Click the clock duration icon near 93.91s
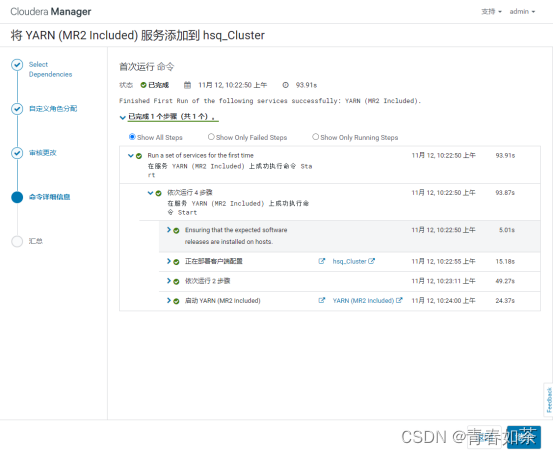This screenshot has width=553, height=455. click(x=285, y=85)
